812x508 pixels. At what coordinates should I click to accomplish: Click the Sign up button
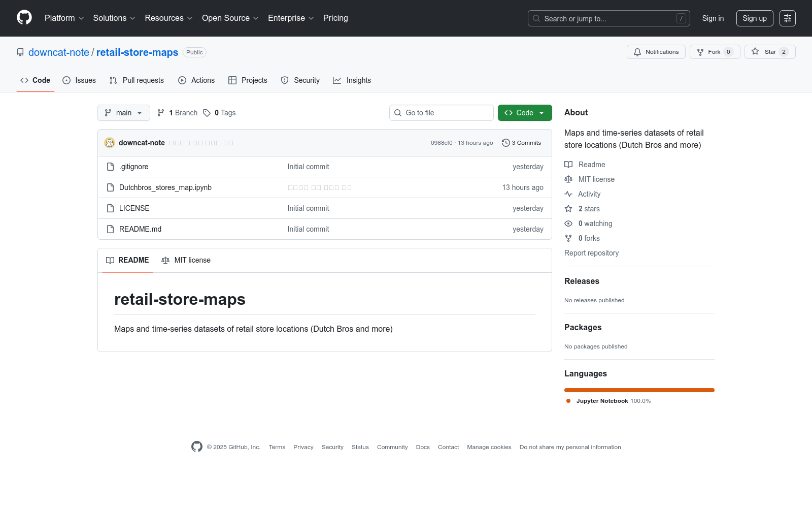tap(755, 18)
